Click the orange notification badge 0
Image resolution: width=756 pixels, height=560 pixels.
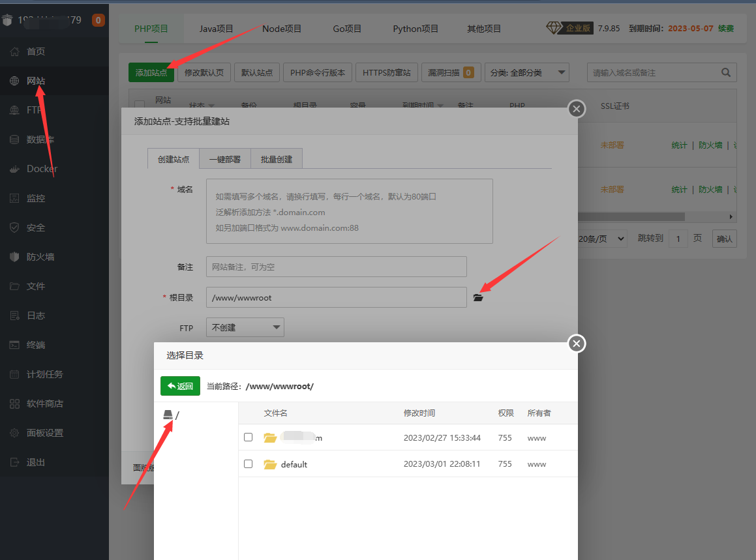click(x=98, y=20)
